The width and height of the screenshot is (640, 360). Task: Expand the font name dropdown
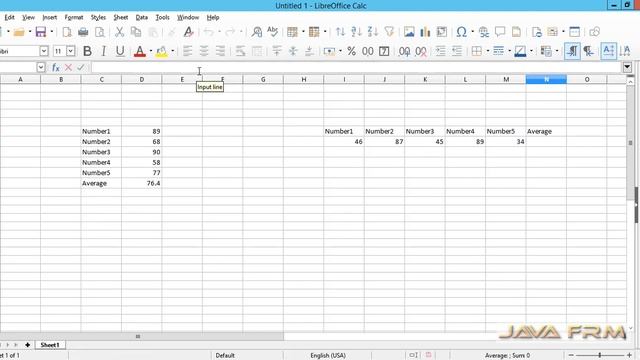[x=44, y=51]
